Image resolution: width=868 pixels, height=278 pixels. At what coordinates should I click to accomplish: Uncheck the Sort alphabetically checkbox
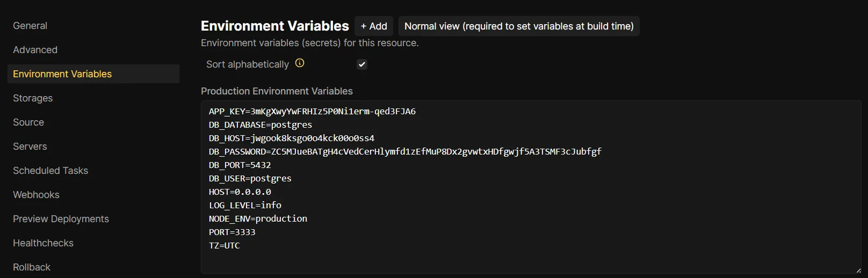click(x=362, y=64)
